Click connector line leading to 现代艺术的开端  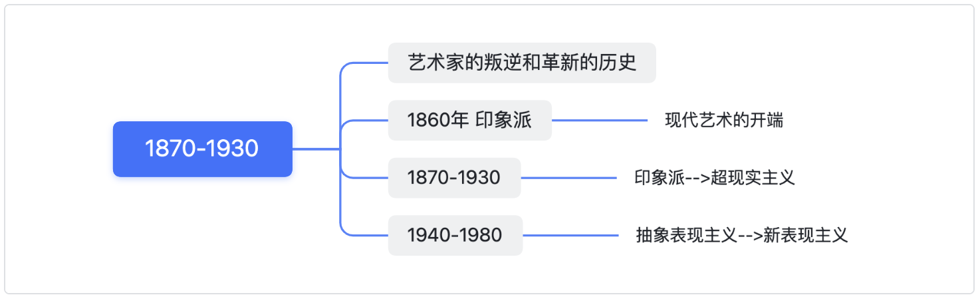600,121
